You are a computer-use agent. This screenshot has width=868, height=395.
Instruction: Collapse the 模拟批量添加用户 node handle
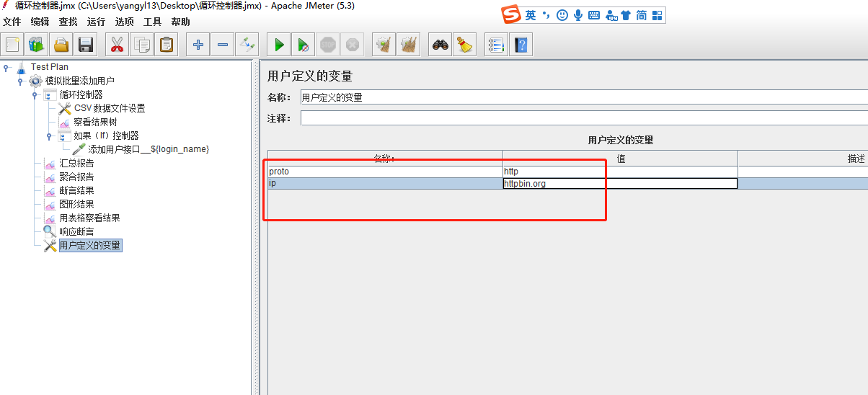pos(21,81)
